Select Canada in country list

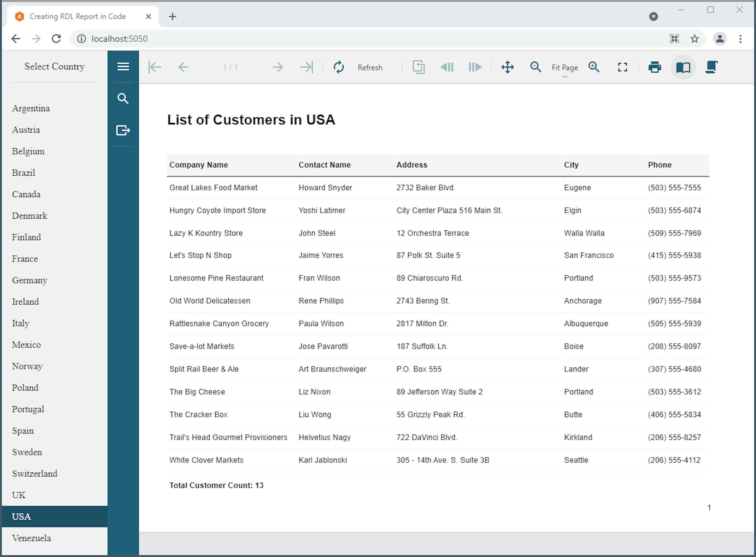coord(26,194)
